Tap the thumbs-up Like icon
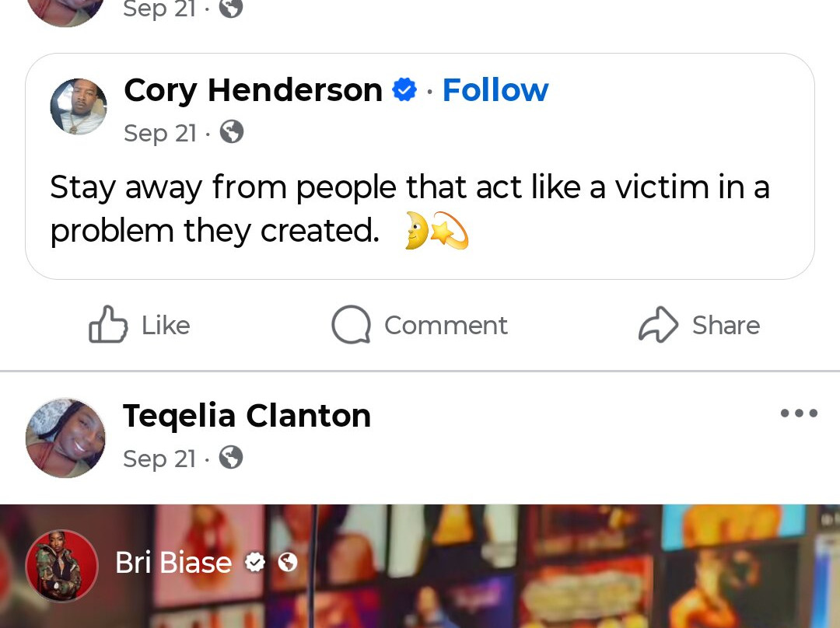Viewport: 840px width, 628px height. pyautogui.click(x=108, y=324)
